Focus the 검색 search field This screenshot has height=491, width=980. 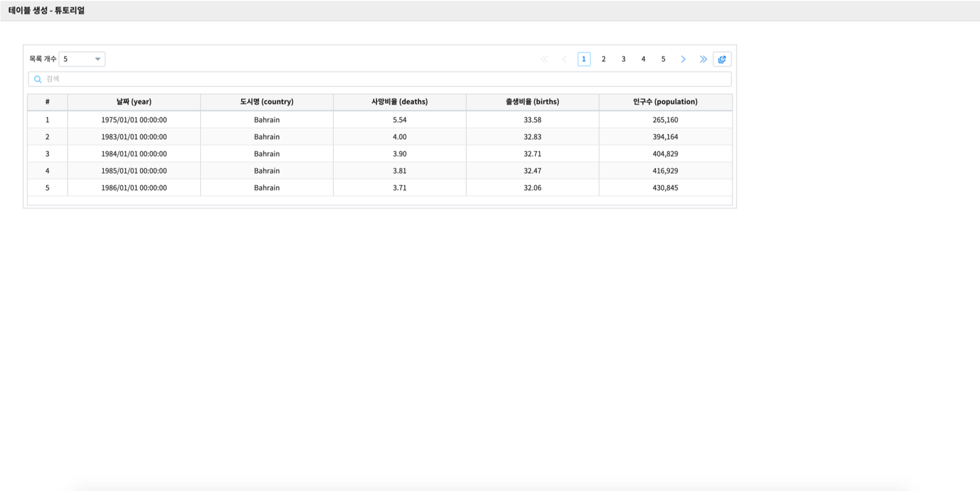[x=380, y=79]
